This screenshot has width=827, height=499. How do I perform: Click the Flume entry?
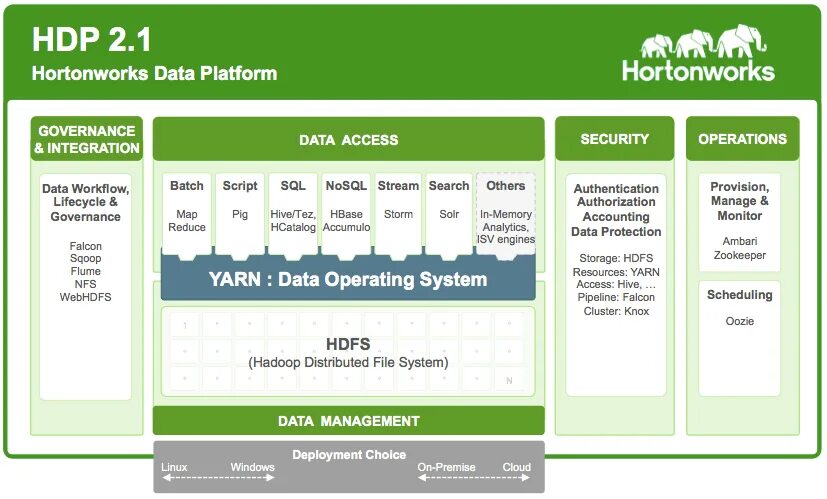pos(85,271)
